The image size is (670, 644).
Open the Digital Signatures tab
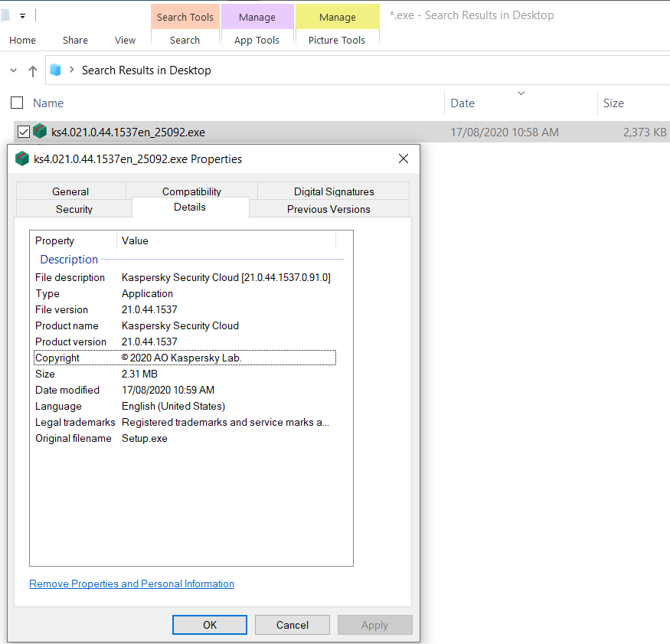pyautogui.click(x=334, y=191)
